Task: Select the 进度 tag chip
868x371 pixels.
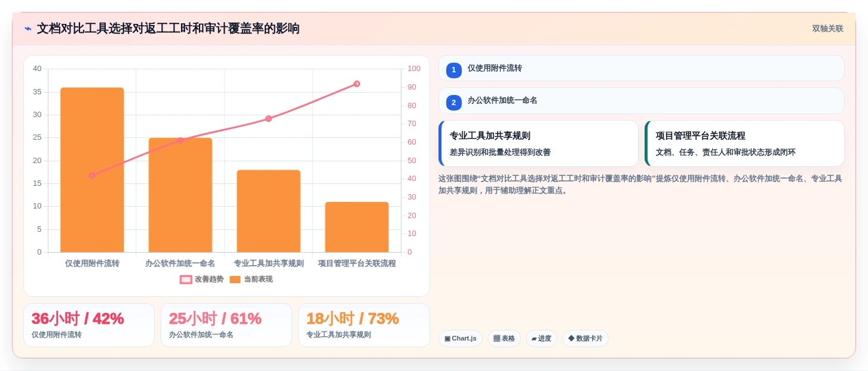Action: tap(541, 338)
